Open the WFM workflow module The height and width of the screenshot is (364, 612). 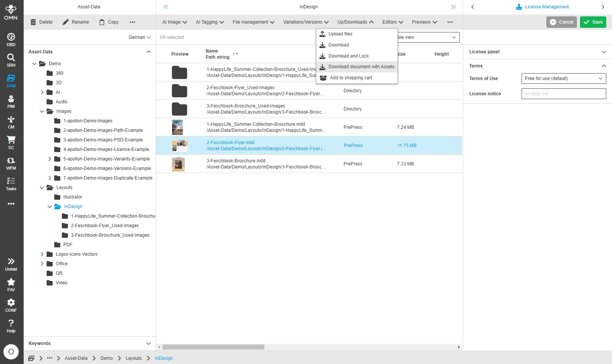coord(11,163)
